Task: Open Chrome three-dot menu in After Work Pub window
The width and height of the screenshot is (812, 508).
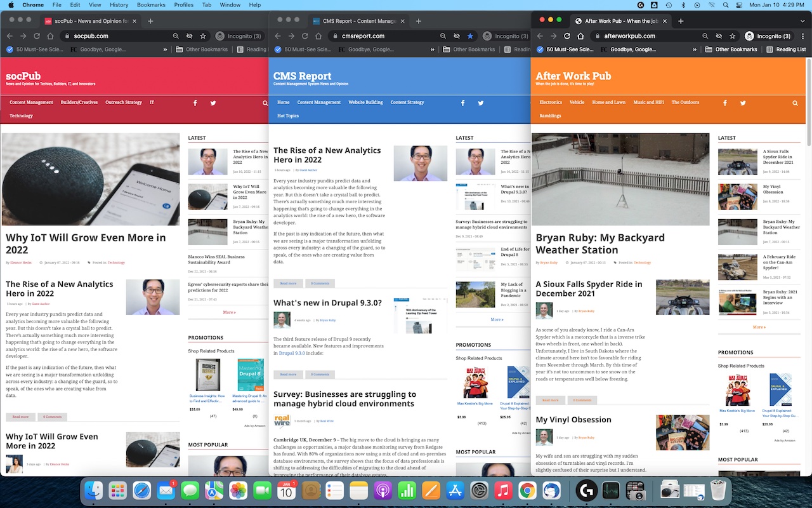Action: [801, 36]
